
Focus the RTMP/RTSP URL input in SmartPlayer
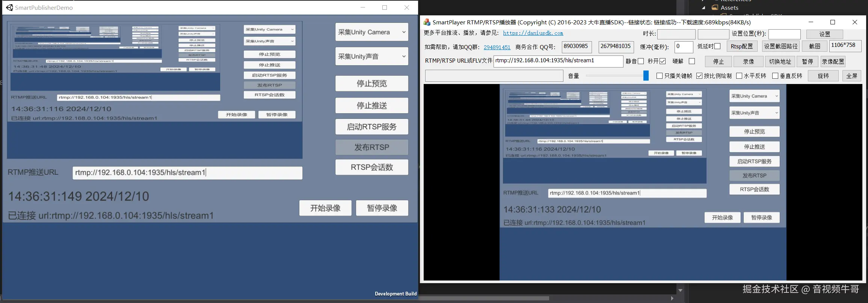click(558, 61)
